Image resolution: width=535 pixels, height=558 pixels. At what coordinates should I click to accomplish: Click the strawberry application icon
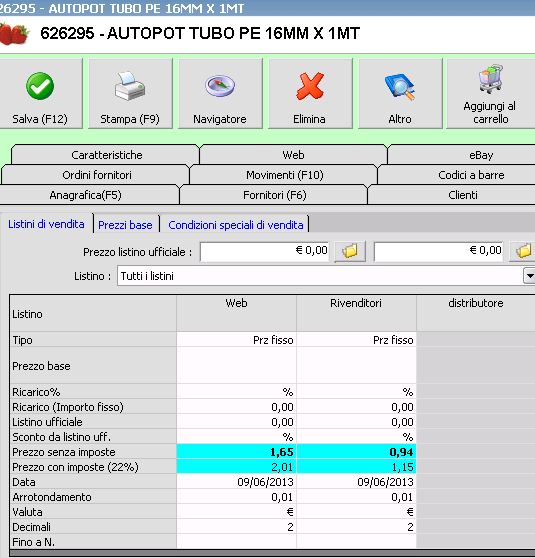pos(14,33)
